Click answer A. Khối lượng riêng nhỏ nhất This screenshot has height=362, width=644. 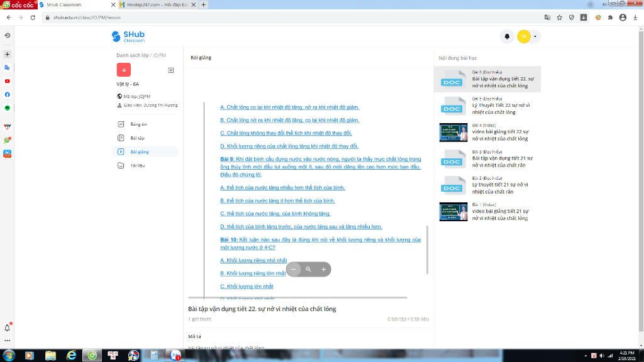click(253, 260)
